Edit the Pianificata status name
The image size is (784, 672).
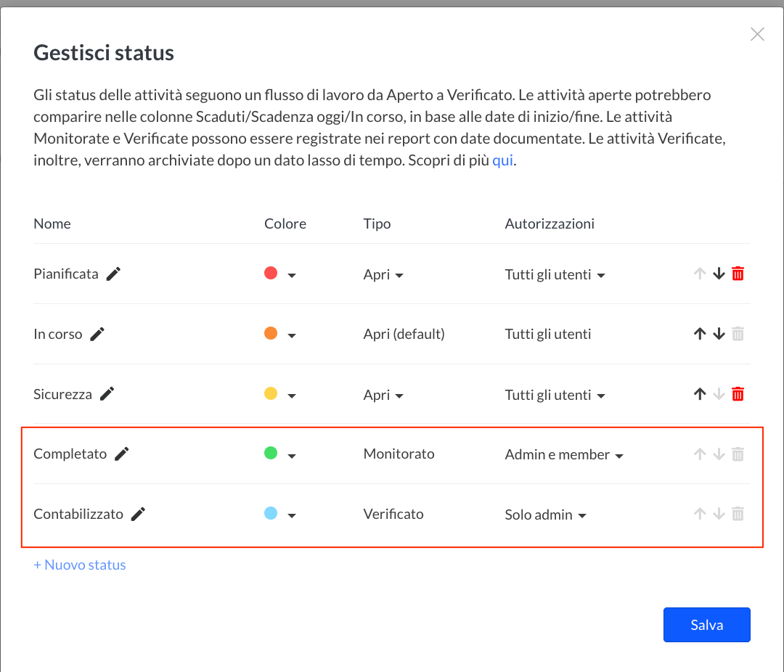pos(113,274)
